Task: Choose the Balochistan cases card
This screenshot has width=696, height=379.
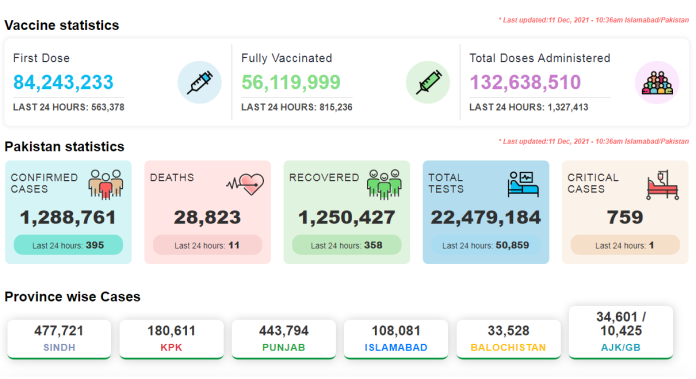Action: pyautogui.click(x=508, y=339)
